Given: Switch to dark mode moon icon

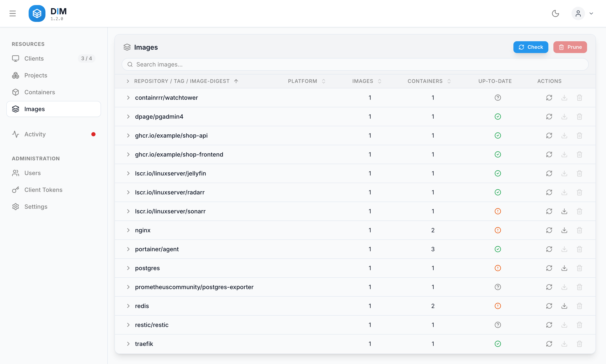Looking at the screenshot, I should point(555,13).
